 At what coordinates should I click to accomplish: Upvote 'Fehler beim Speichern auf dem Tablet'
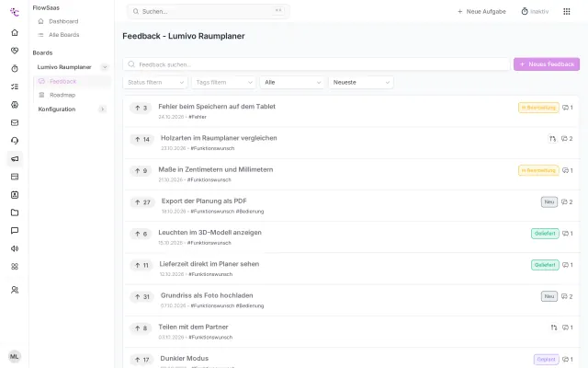click(141, 109)
